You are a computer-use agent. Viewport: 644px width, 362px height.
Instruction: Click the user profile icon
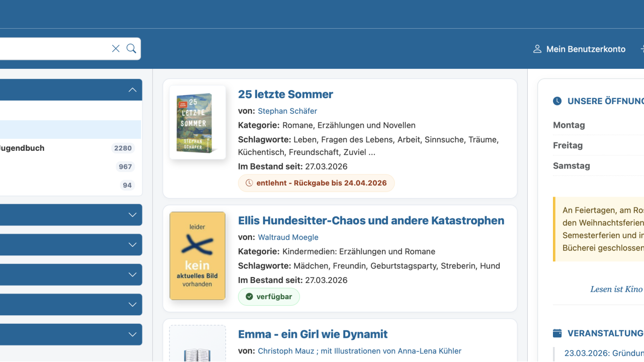pos(537,49)
